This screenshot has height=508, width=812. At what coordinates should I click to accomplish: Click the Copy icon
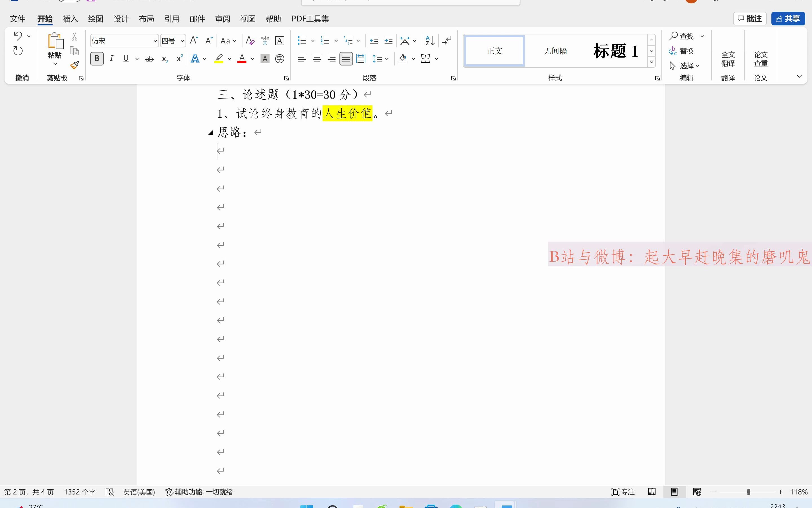pos(74,51)
